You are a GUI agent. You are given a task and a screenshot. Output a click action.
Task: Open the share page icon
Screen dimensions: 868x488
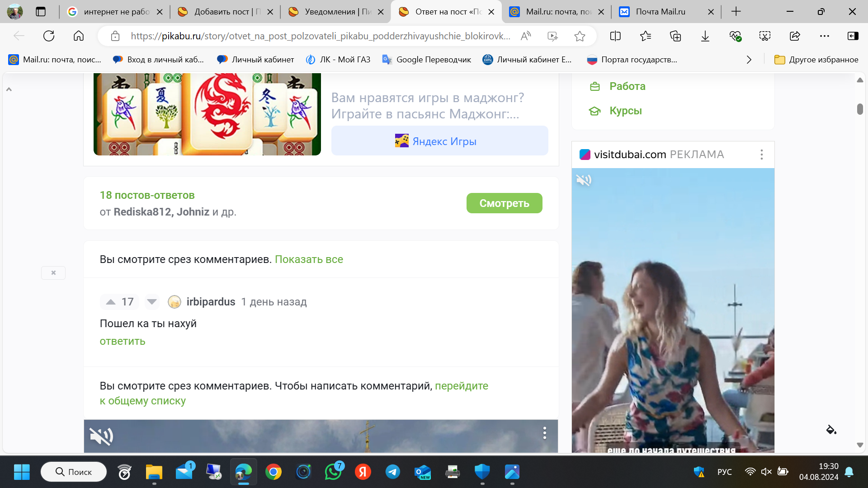[795, 36]
